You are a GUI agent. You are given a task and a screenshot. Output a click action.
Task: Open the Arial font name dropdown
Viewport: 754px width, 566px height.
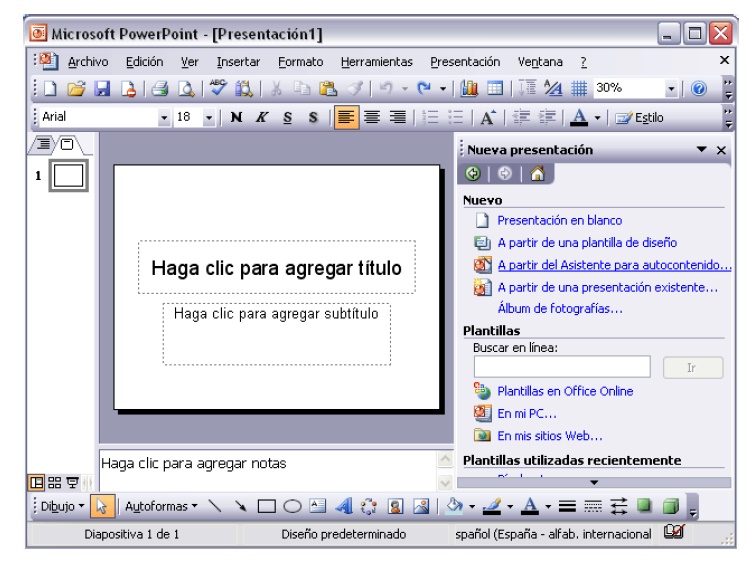coord(164,118)
